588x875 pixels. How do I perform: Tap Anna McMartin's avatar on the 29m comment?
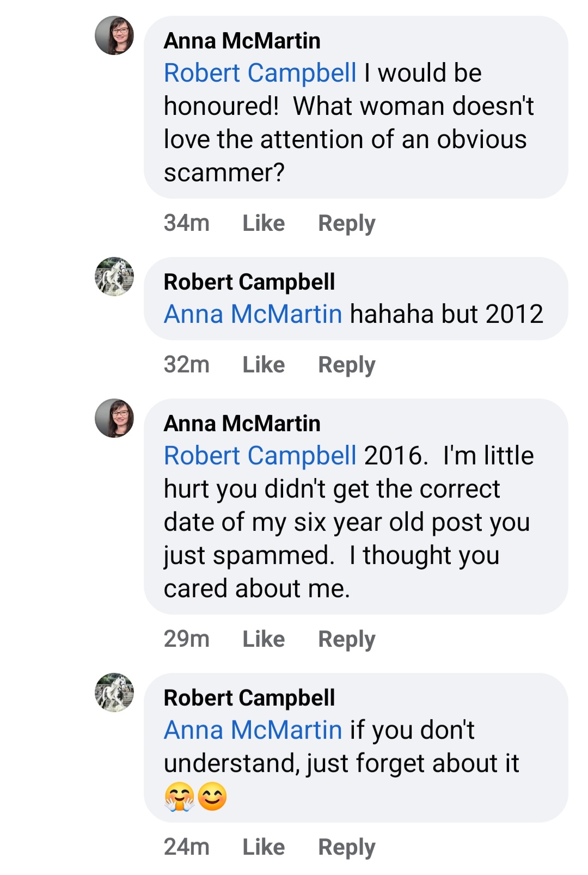114,418
